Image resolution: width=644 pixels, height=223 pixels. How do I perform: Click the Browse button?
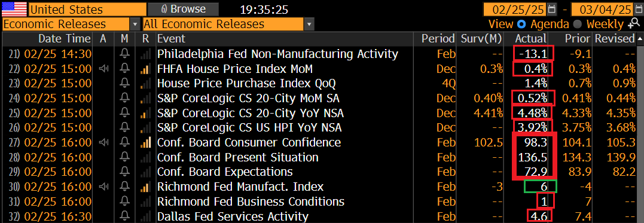(x=183, y=8)
